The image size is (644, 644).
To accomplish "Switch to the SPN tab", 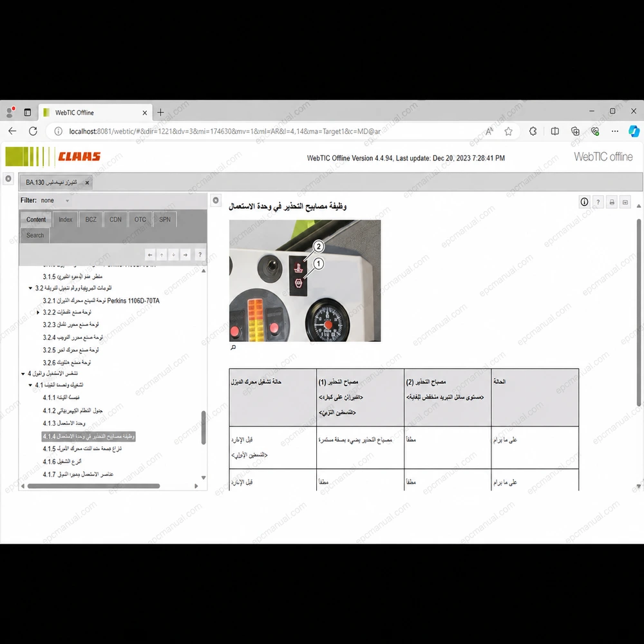I will tap(165, 220).
